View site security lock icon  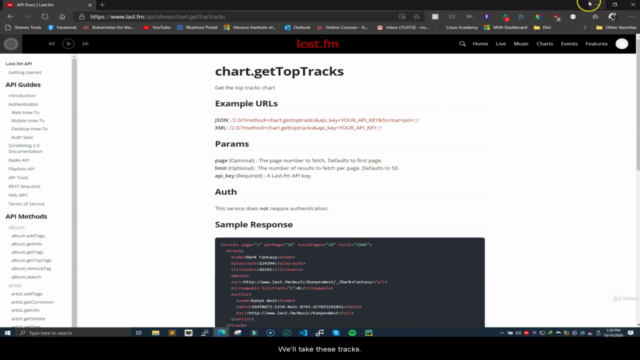pyautogui.click(x=82, y=17)
